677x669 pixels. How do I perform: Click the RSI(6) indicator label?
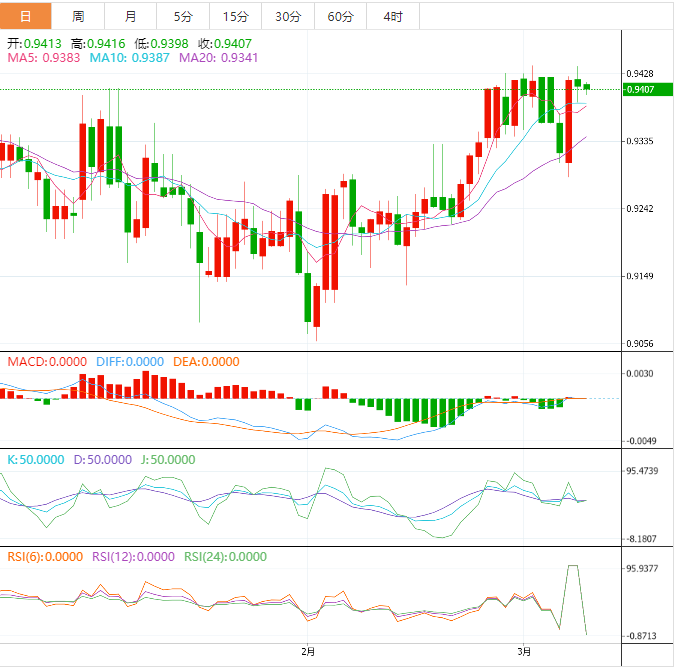click(45, 557)
